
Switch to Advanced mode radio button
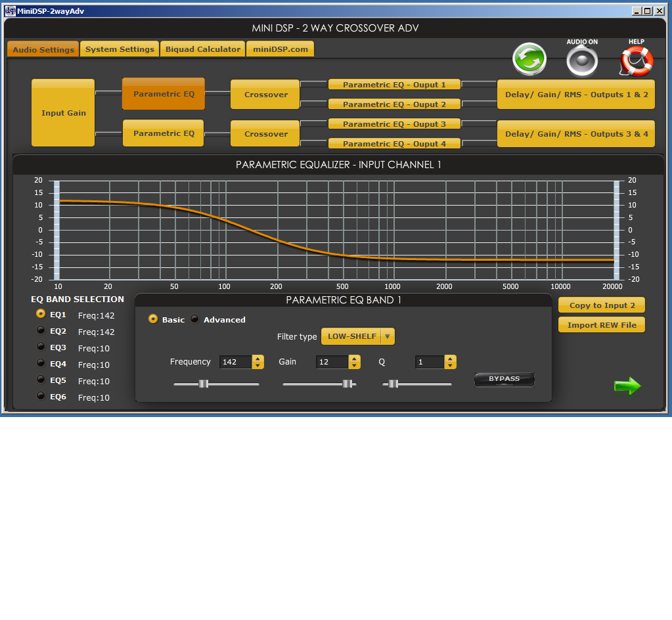click(194, 319)
